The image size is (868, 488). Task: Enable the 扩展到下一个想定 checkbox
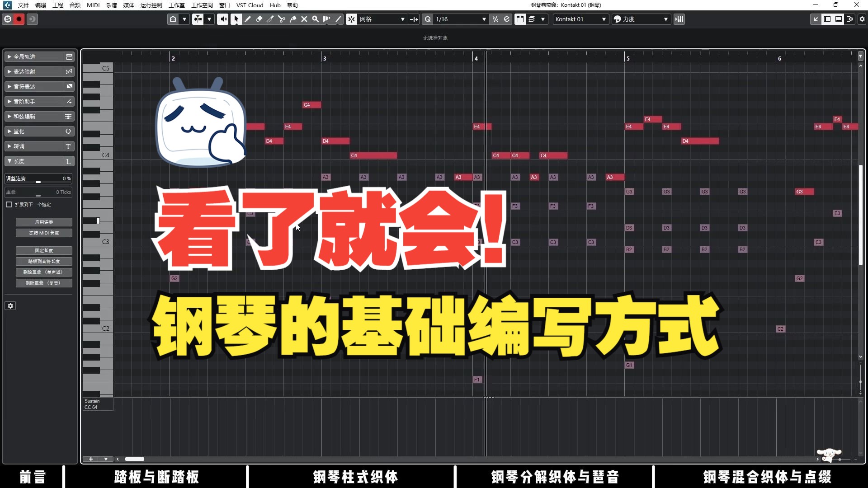9,204
